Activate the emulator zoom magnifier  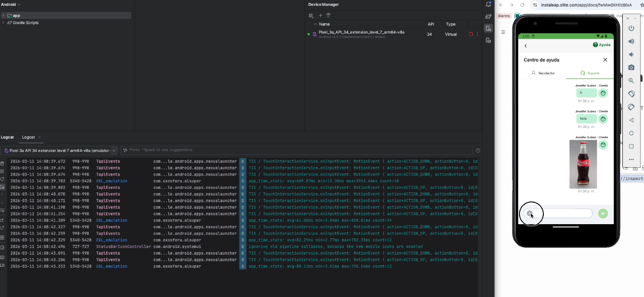[x=631, y=81]
